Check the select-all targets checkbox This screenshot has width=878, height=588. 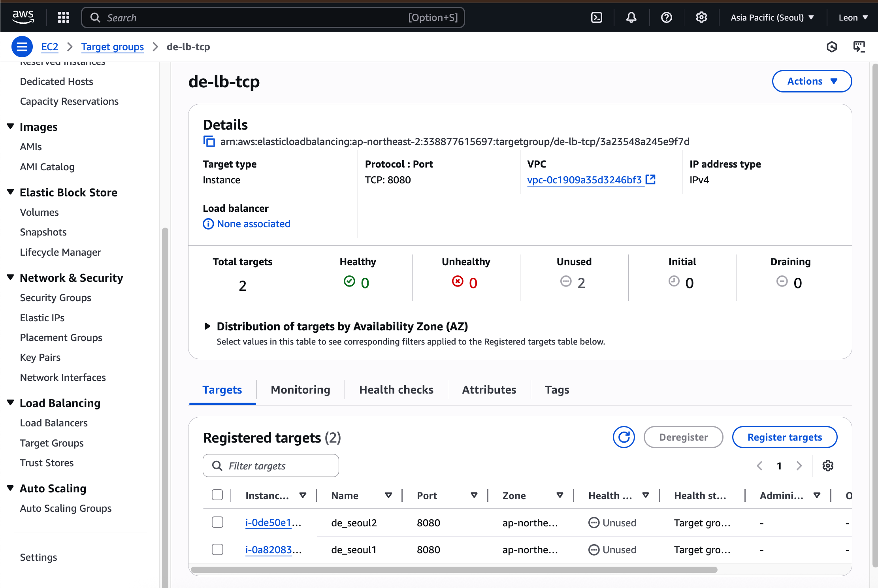(x=217, y=495)
